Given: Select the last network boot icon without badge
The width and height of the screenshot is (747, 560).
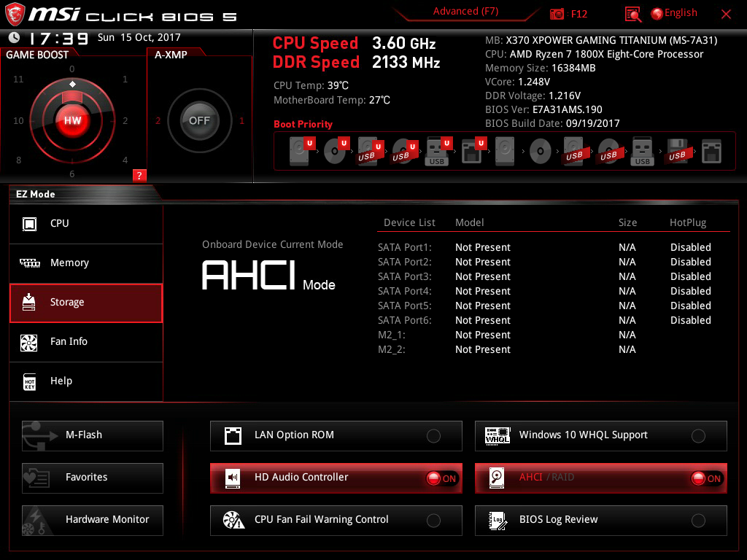Looking at the screenshot, I should coord(712,152).
